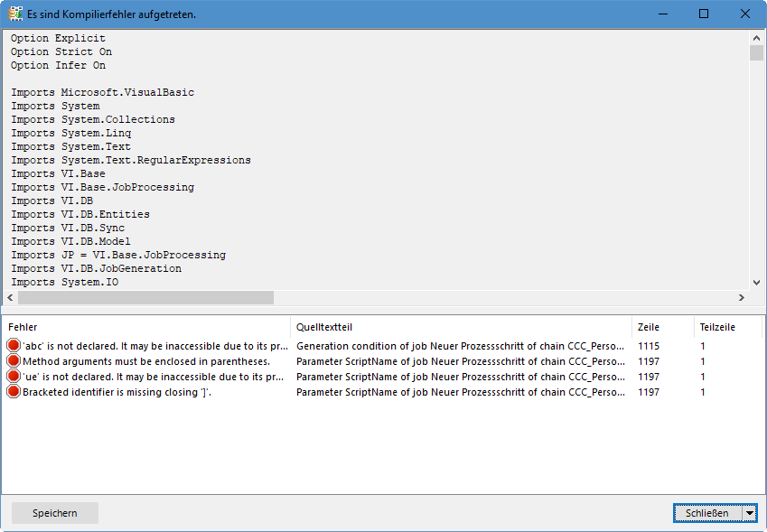Select the Generation condition error on line 1115
The image size is (767, 532).
(x=460, y=346)
